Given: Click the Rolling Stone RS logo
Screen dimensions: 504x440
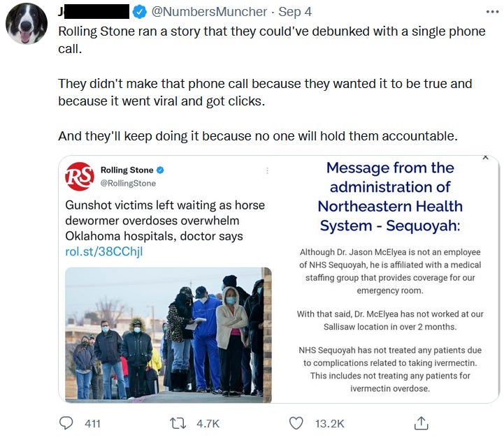Looking at the screenshot, I should coord(80,176).
